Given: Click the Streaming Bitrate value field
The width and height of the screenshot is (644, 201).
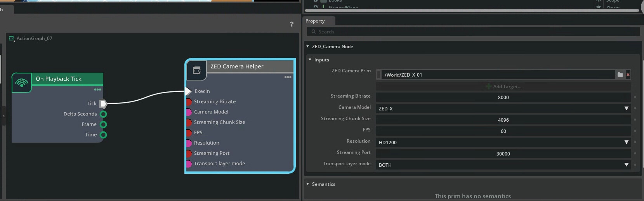Looking at the screenshot, I should pos(503,97).
